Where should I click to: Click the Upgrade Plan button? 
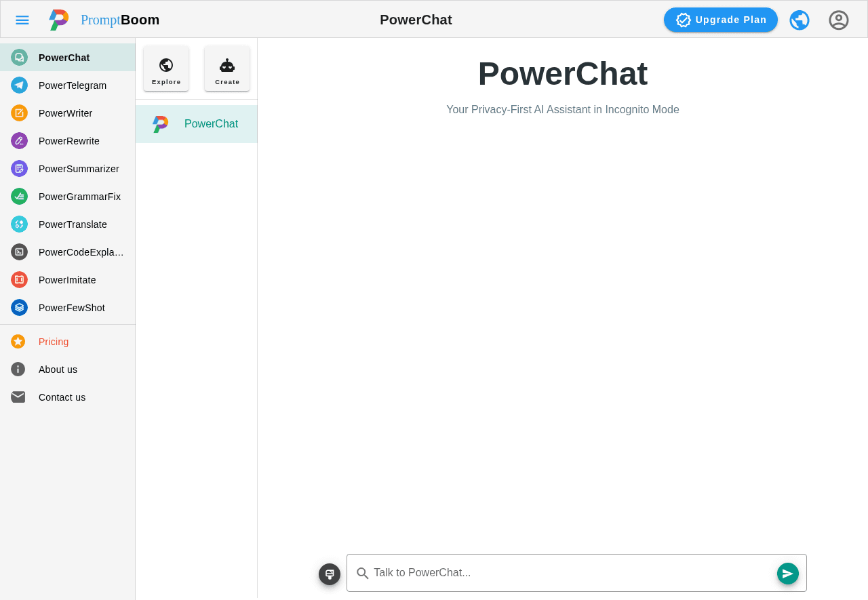point(720,19)
